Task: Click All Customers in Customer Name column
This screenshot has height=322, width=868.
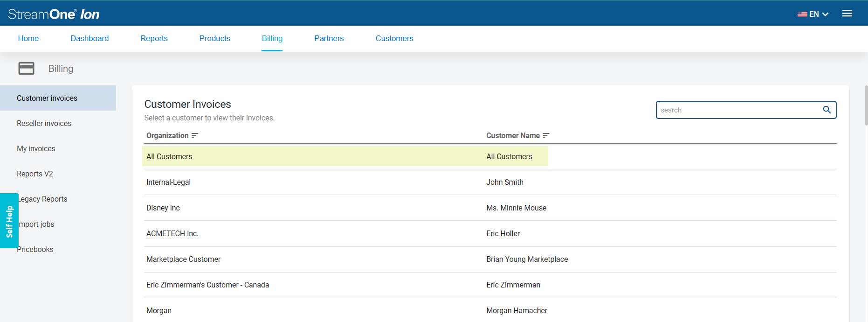Action: (509, 156)
